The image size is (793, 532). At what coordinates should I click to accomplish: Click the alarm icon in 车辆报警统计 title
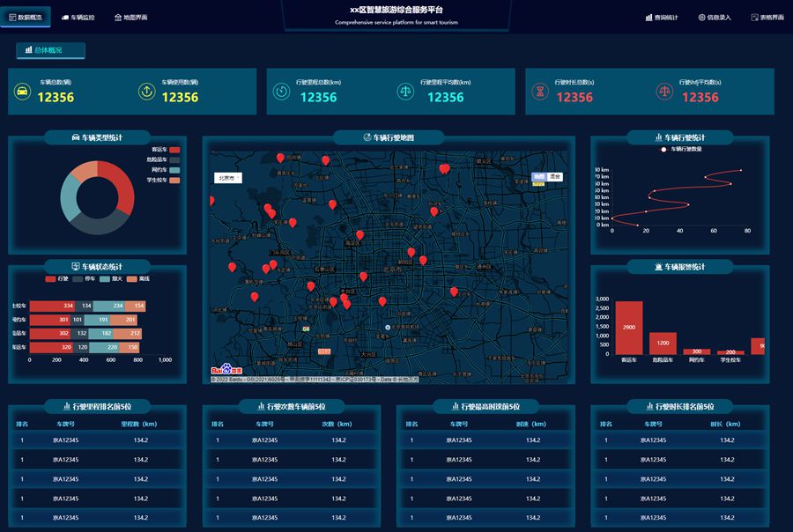tap(659, 267)
